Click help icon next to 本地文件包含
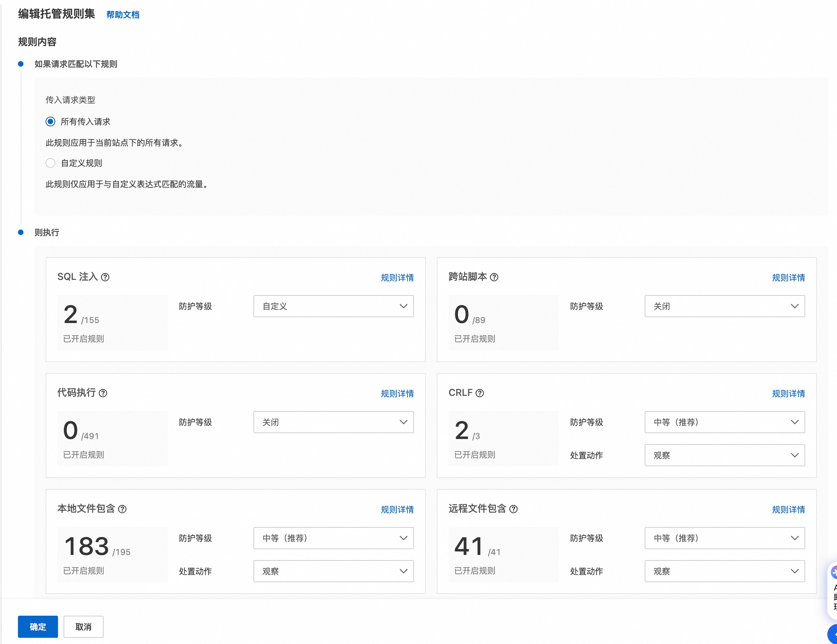 click(122, 509)
